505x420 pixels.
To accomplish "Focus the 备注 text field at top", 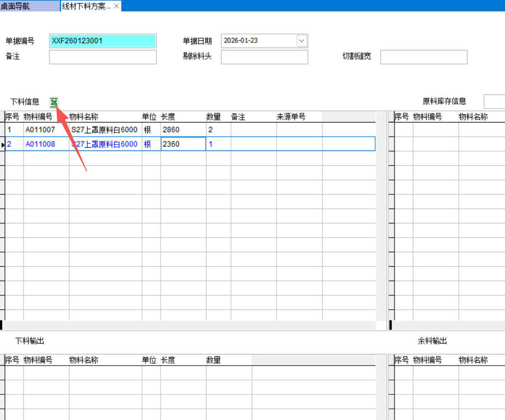I will tap(103, 57).
